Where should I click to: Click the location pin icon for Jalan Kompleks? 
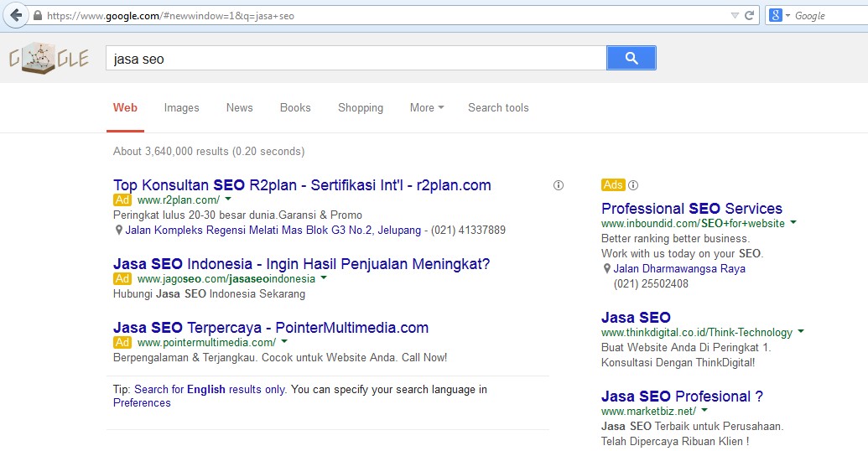pyautogui.click(x=118, y=231)
